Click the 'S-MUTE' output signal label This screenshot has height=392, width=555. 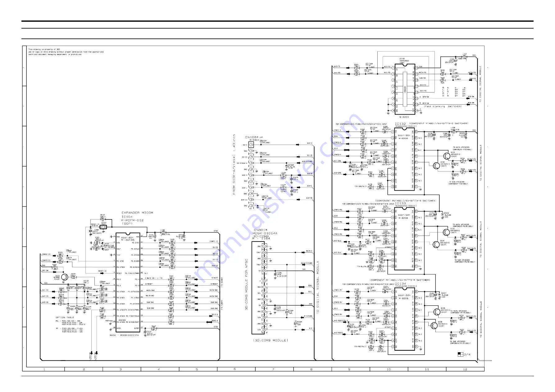215,278
